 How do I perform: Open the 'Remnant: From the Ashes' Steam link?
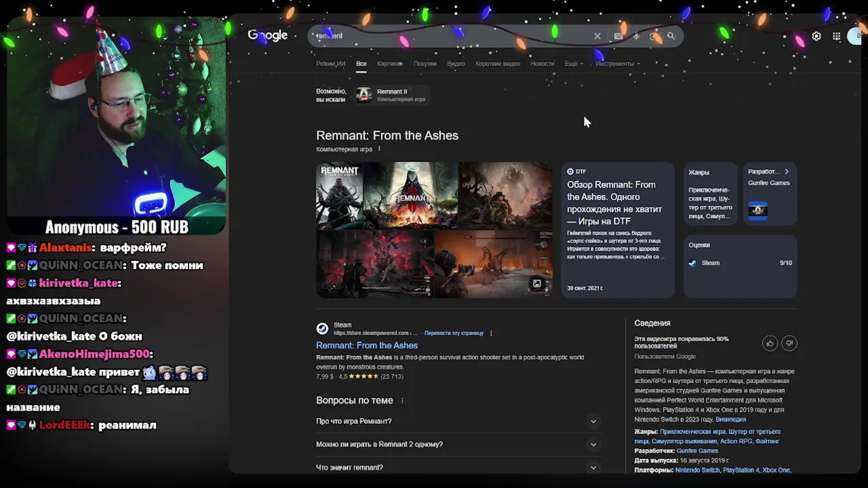coord(367,346)
